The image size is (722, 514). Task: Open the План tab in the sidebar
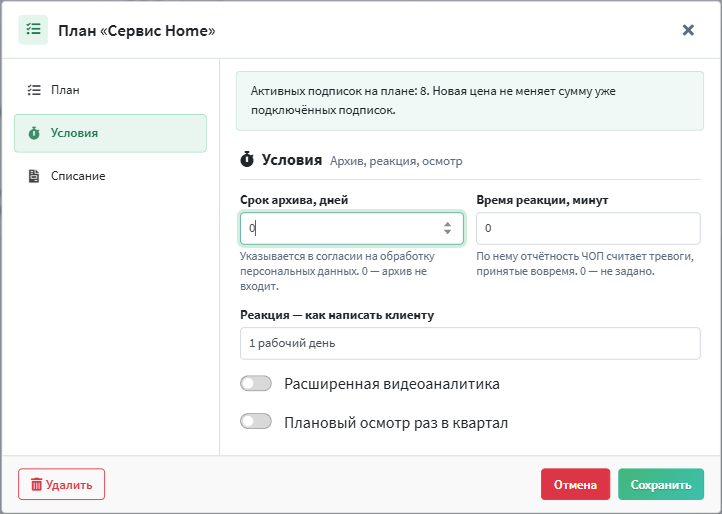point(111,90)
